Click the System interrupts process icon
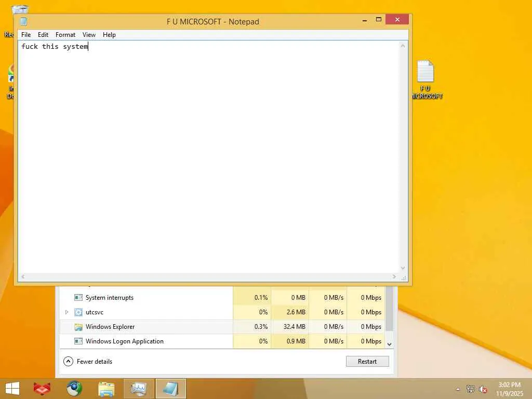 click(x=78, y=298)
